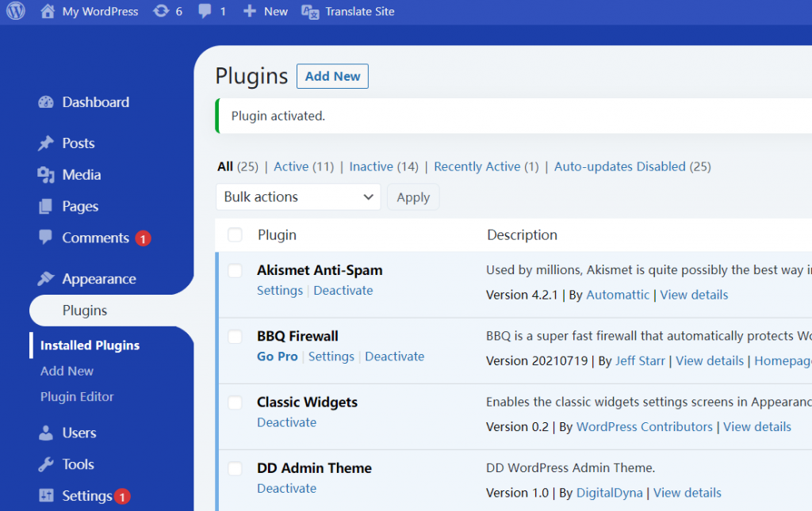Open the Users menu item
Screen dimensions: 812x511
click(79, 433)
